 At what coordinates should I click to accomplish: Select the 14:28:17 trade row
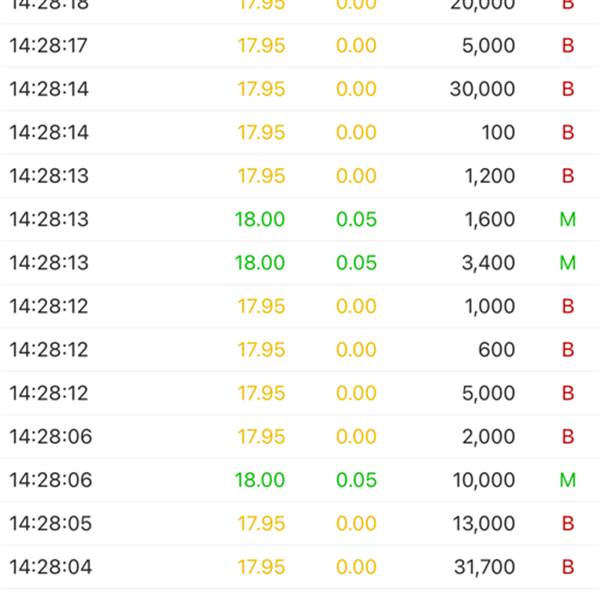pos(300,46)
